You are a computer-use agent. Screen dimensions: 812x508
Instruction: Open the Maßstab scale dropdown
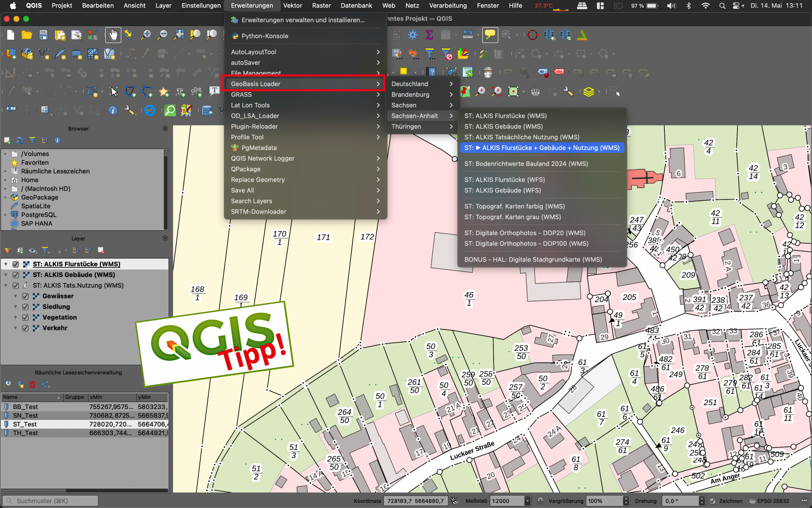[x=527, y=501]
